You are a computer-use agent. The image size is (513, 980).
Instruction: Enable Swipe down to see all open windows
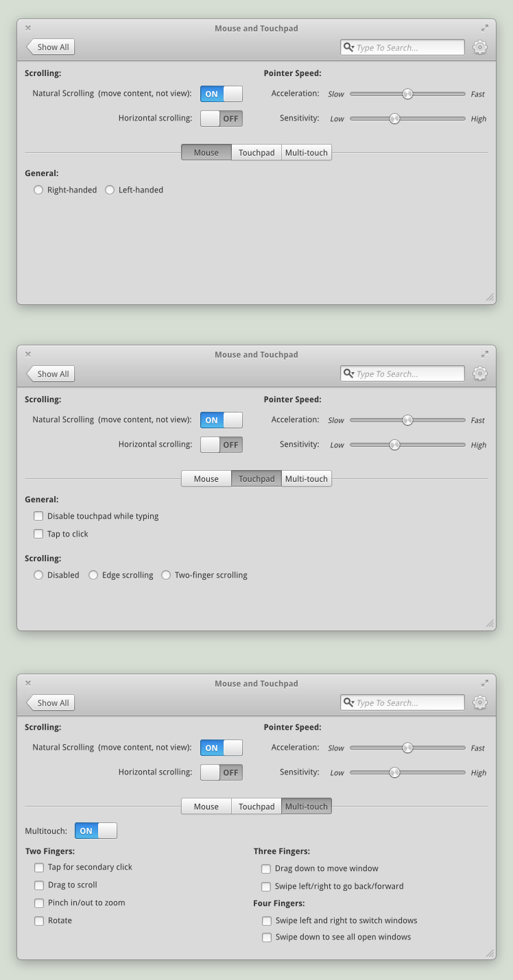pyautogui.click(x=267, y=937)
